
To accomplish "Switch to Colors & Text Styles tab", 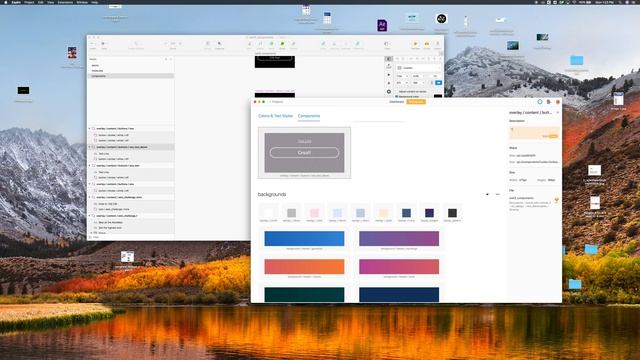I will coord(276,116).
